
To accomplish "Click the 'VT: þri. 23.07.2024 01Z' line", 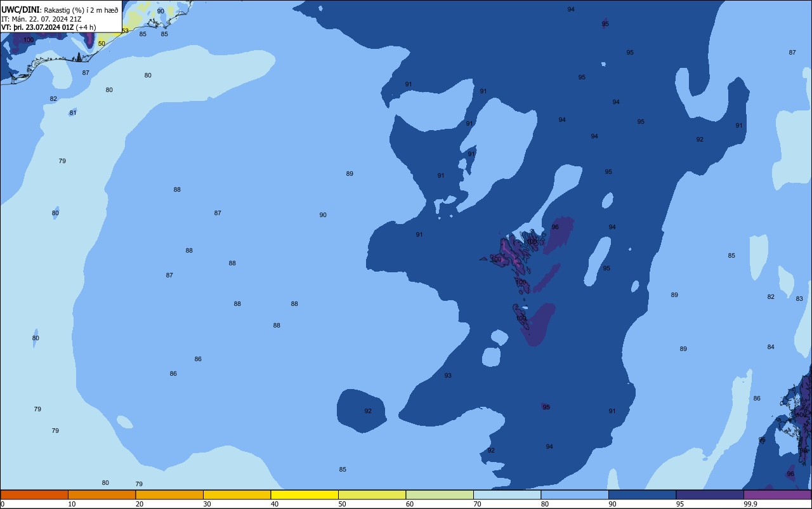I will [x=37, y=27].
